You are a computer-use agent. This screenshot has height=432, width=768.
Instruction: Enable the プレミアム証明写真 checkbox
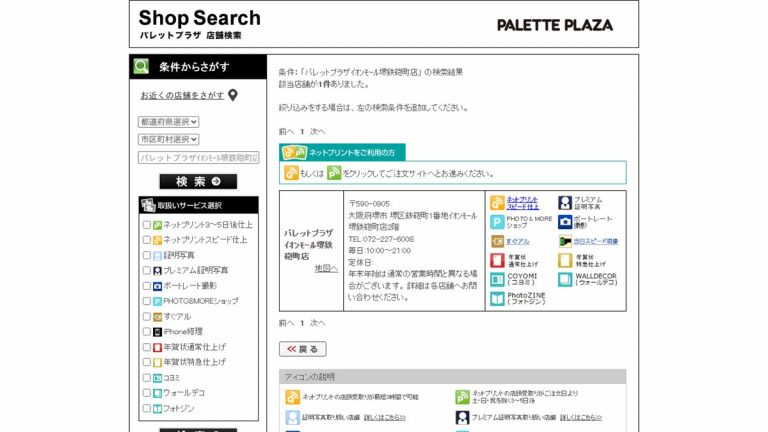(146, 270)
